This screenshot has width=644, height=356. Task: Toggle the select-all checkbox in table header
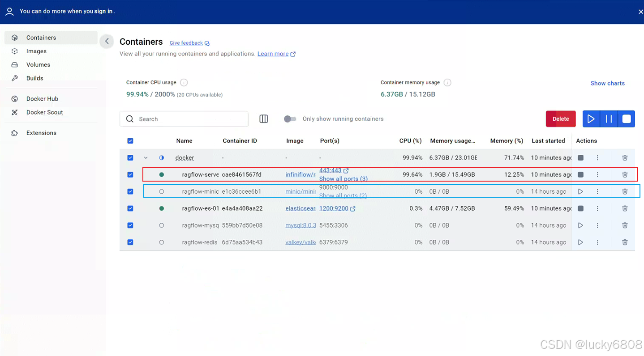[x=130, y=141]
